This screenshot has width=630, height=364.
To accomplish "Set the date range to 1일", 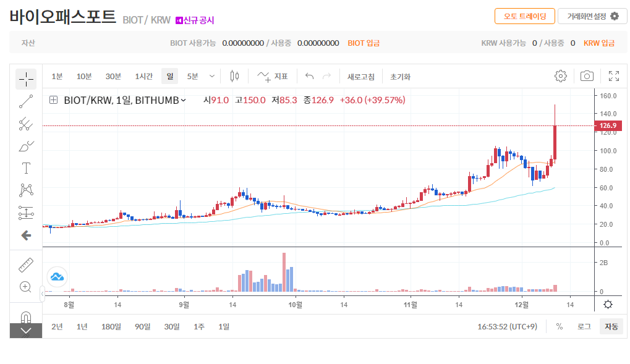I will (224, 327).
